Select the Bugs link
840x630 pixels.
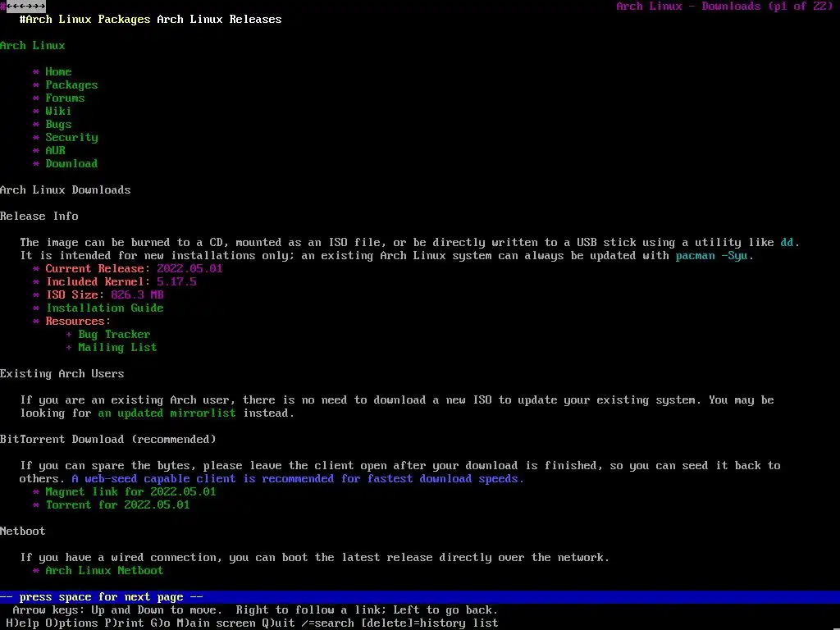[58, 125]
